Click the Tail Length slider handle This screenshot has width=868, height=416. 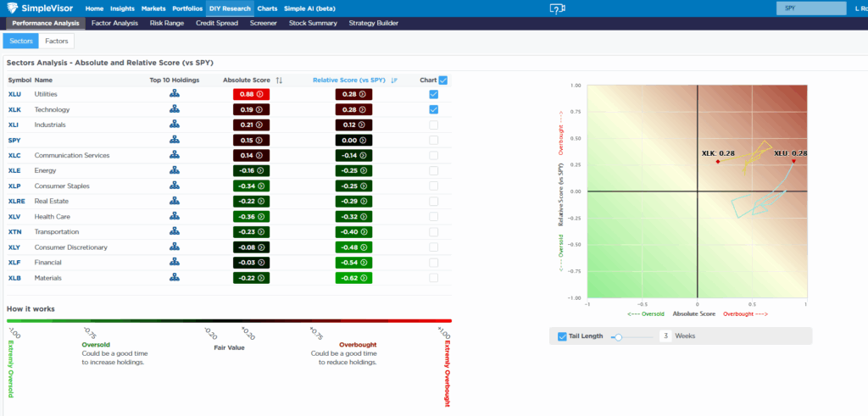coord(618,336)
